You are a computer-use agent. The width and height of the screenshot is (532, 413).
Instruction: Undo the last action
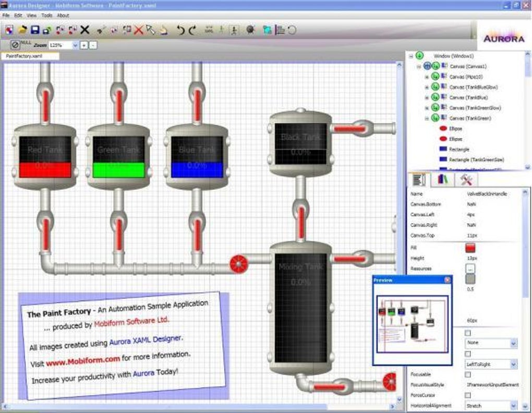click(180, 30)
